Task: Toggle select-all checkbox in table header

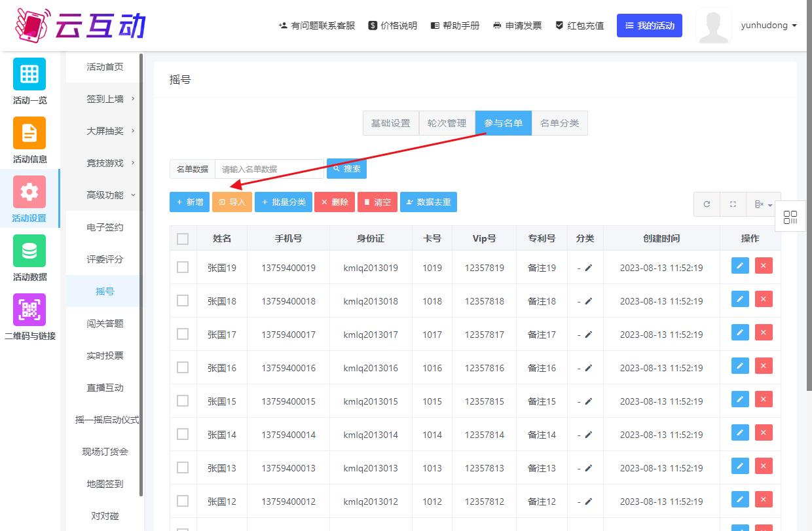Action: [183, 239]
